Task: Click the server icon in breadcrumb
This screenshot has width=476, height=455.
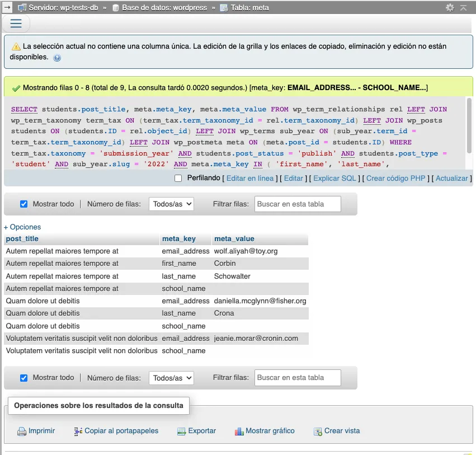Action: point(22,8)
